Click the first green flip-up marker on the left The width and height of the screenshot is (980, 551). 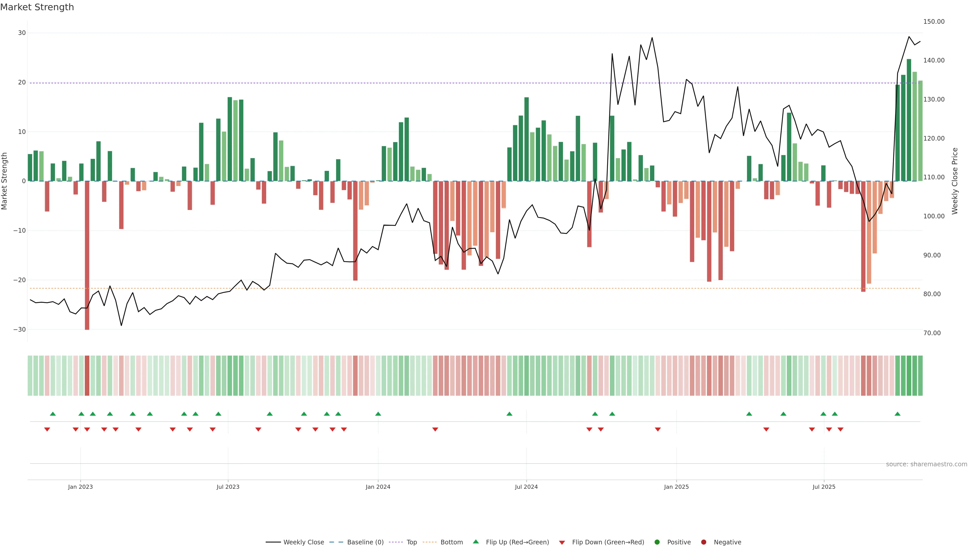click(x=53, y=414)
